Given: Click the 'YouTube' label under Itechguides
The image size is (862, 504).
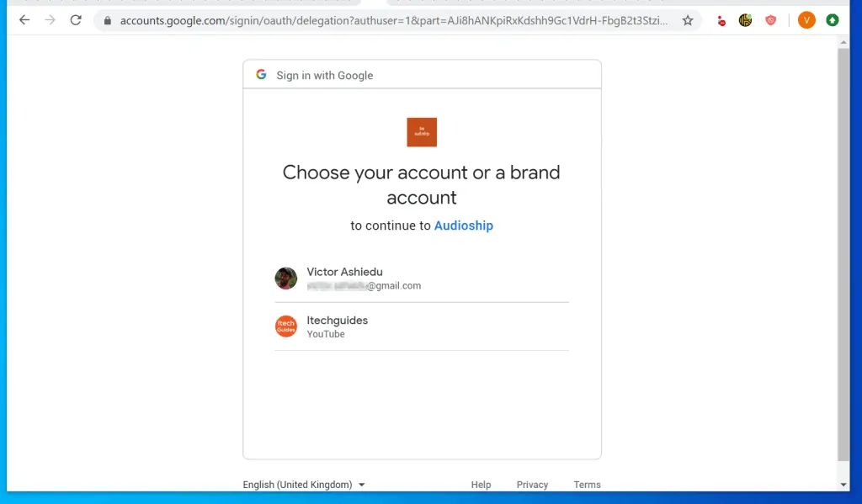Looking at the screenshot, I should point(326,334).
